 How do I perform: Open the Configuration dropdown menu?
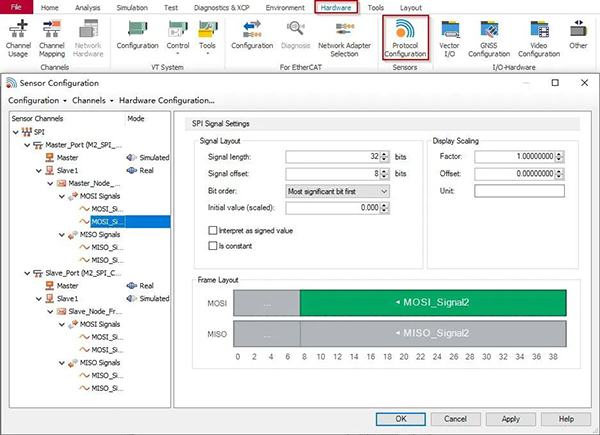click(x=37, y=101)
